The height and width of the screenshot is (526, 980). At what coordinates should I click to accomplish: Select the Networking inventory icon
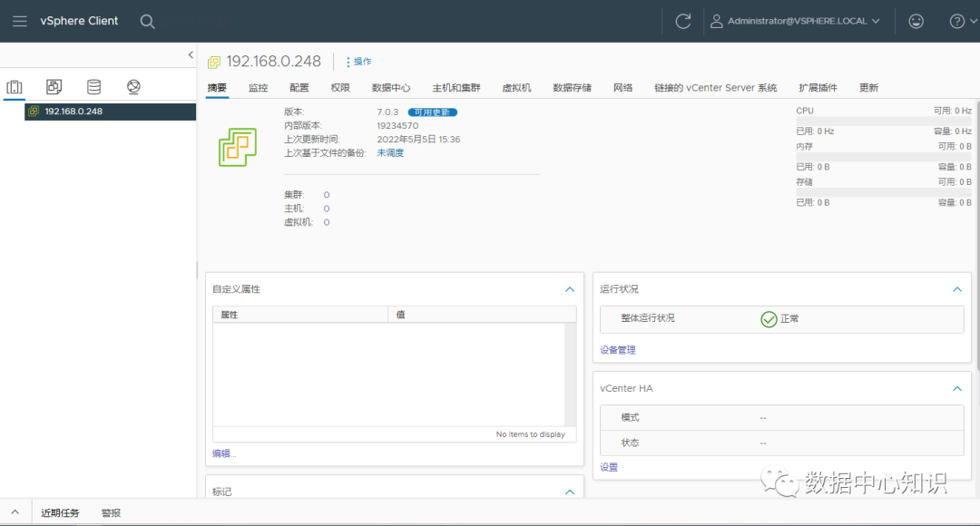tap(133, 87)
